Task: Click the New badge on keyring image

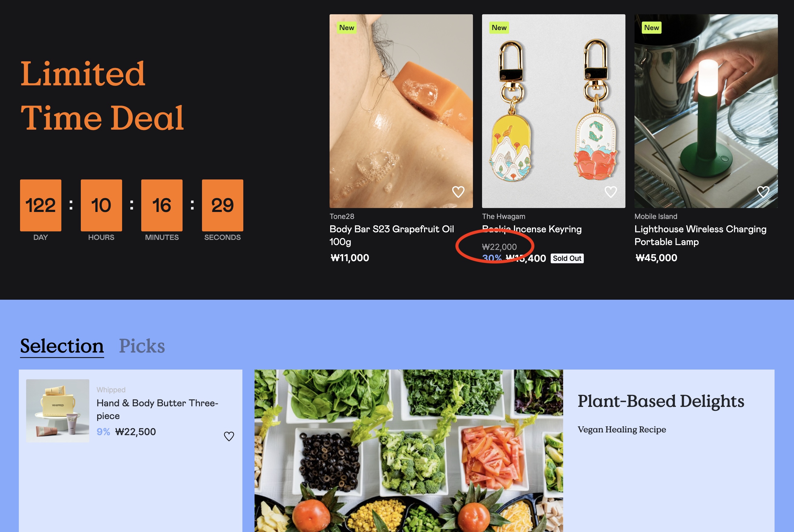Action: click(499, 28)
